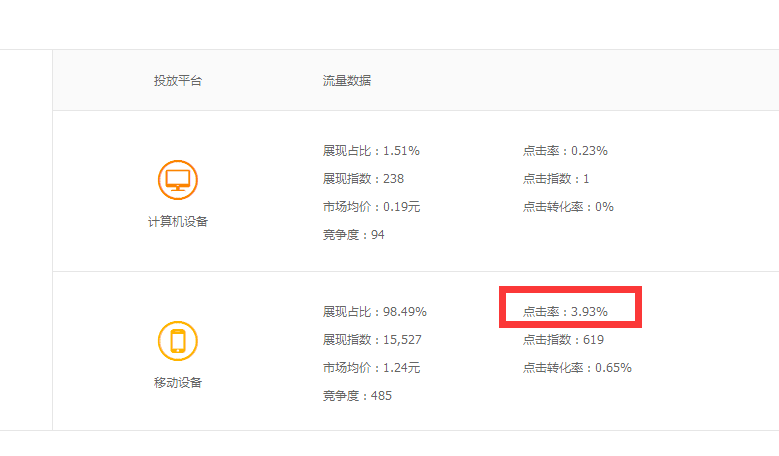The image size is (779, 456).
Task: Click the 移动设备 label
Action: tap(178, 382)
